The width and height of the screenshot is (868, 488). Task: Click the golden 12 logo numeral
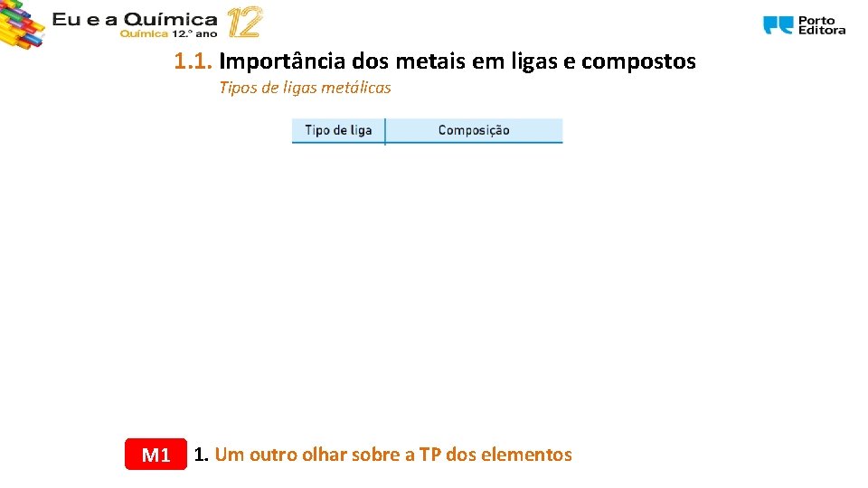(x=244, y=22)
